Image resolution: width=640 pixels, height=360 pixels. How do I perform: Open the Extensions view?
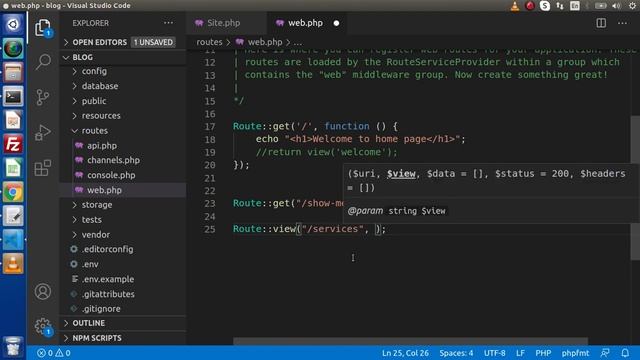(x=43, y=167)
